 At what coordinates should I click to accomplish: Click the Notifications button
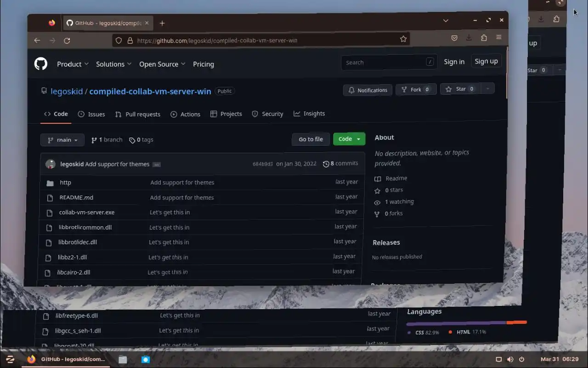click(367, 90)
